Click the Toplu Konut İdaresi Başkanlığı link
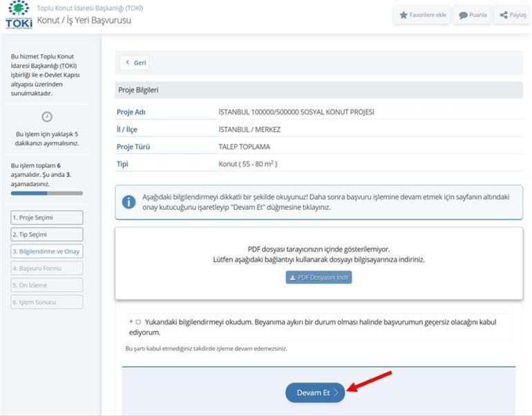The image size is (532, 416). click(90, 8)
